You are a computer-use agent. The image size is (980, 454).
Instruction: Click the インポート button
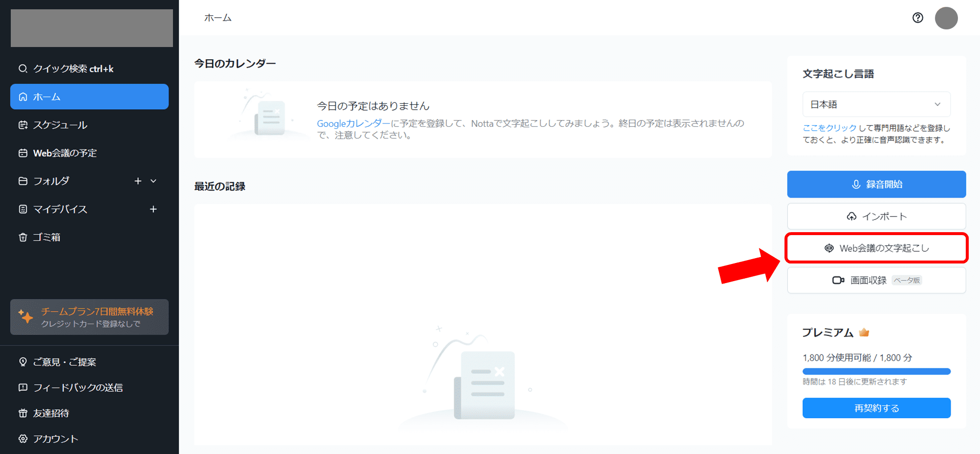877,216
